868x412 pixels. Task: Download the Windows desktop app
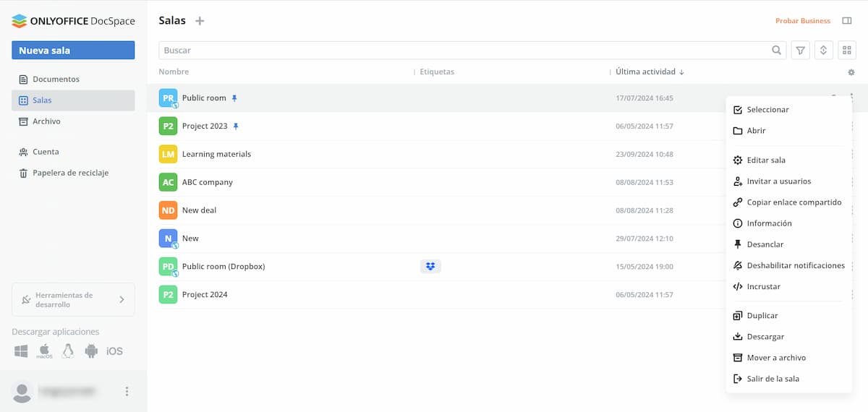[21, 351]
